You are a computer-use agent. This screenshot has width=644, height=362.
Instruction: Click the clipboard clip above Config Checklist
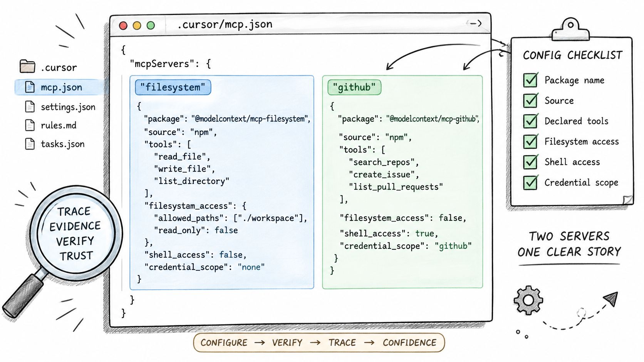click(570, 29)
